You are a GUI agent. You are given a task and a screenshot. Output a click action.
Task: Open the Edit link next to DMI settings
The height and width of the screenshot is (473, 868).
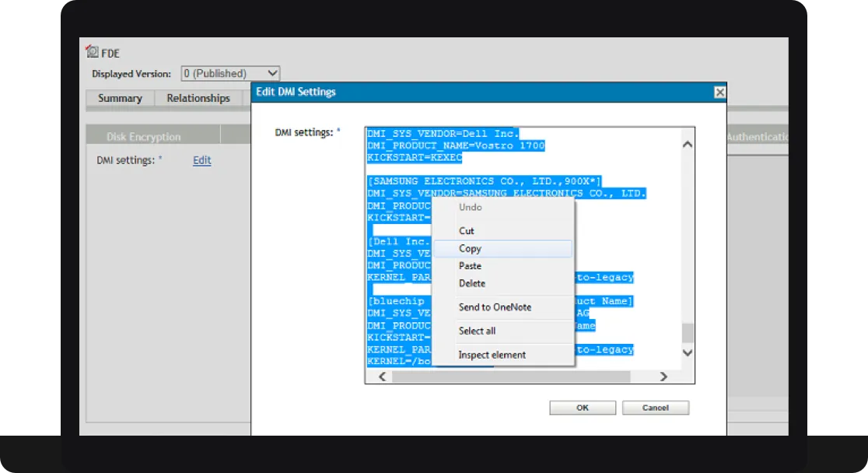(201, 160)
